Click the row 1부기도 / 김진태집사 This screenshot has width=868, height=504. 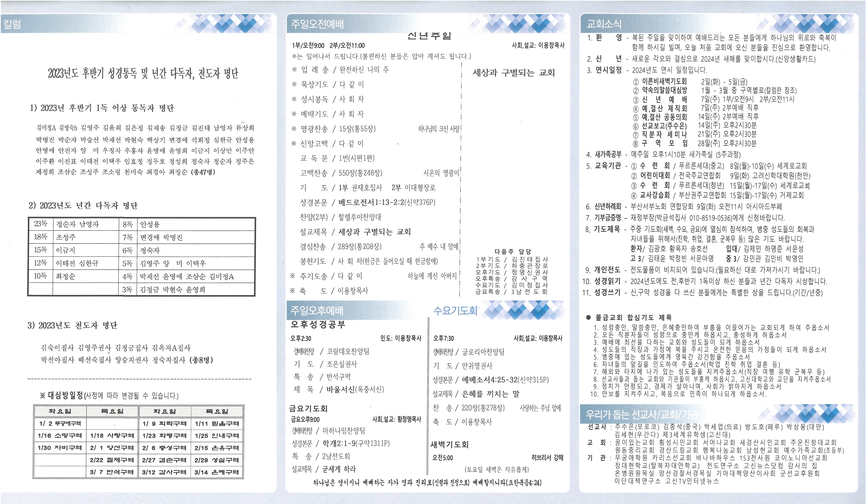512,259
